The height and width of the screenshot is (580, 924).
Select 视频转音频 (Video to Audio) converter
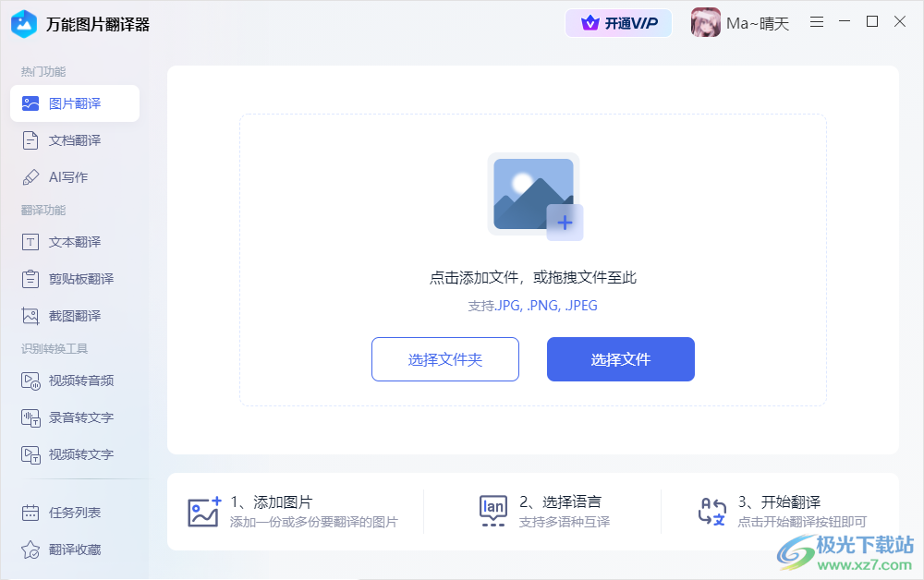(74, 380)
